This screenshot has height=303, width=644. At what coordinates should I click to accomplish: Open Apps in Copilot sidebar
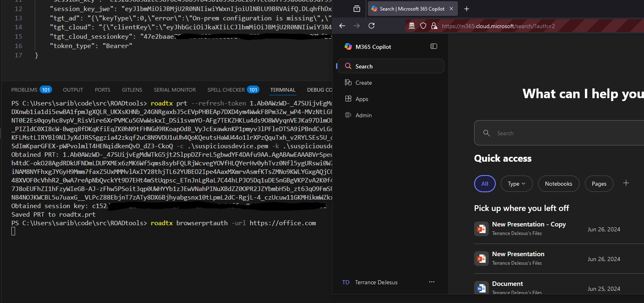pyautogui.click(x=361, y=99)
